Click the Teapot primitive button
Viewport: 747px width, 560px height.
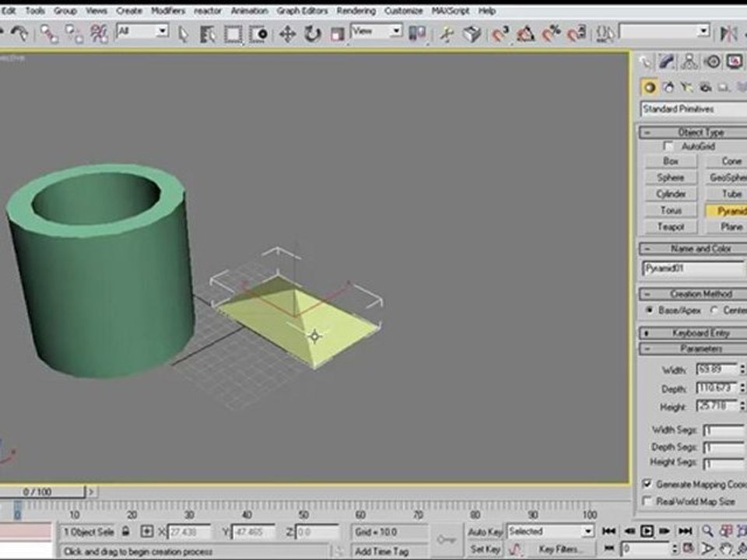671,226
